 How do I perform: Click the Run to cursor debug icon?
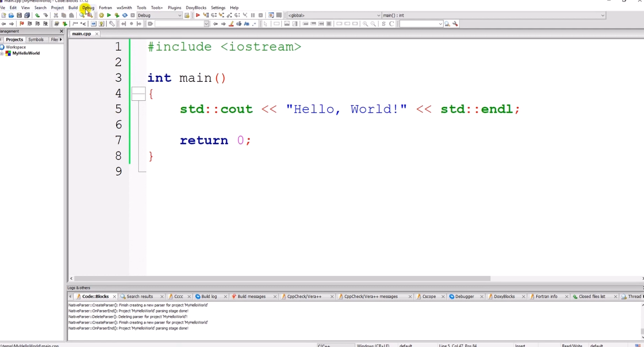[x=206, y=16]
